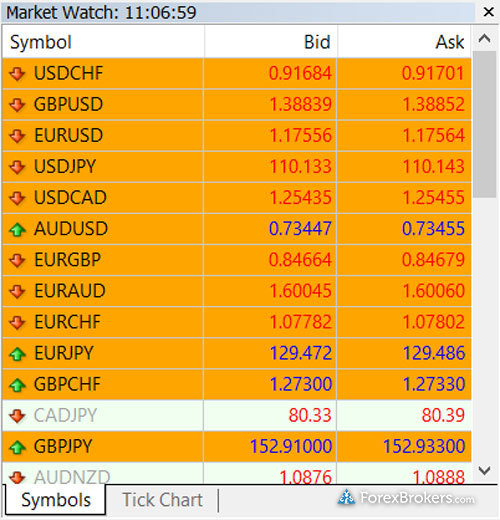Switch to the Tick Chart tab
The height and width of the screenshot is (520, 500).
tap(162, 500)
